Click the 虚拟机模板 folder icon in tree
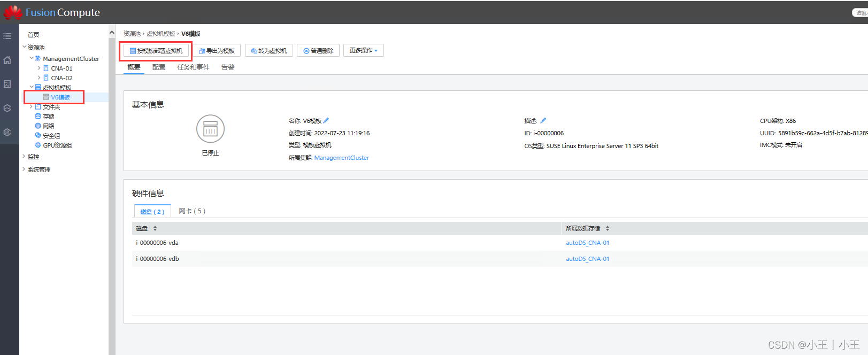 [38, 87]
